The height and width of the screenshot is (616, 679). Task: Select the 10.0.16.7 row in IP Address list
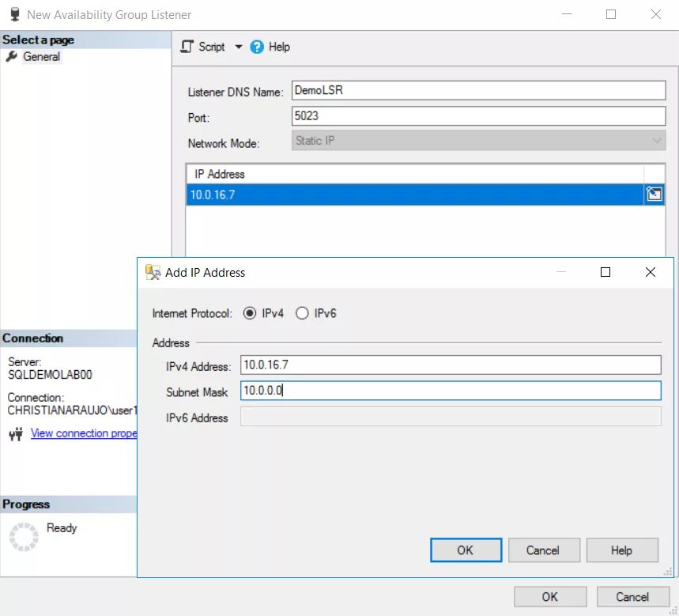coord(414,195)
